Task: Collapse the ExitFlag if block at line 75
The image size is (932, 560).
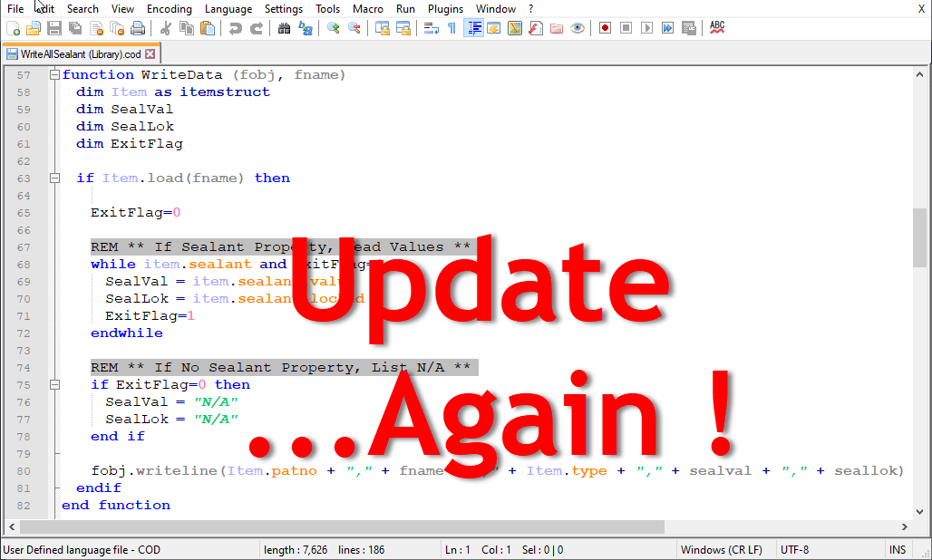Action: (x=54, y=384)
